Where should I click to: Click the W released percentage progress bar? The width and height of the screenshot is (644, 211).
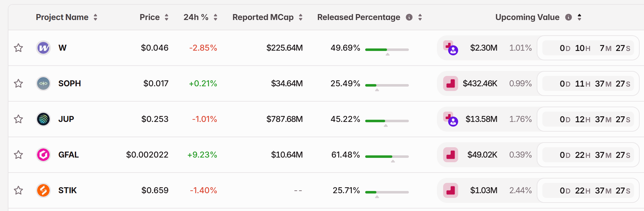coord(387,50)
